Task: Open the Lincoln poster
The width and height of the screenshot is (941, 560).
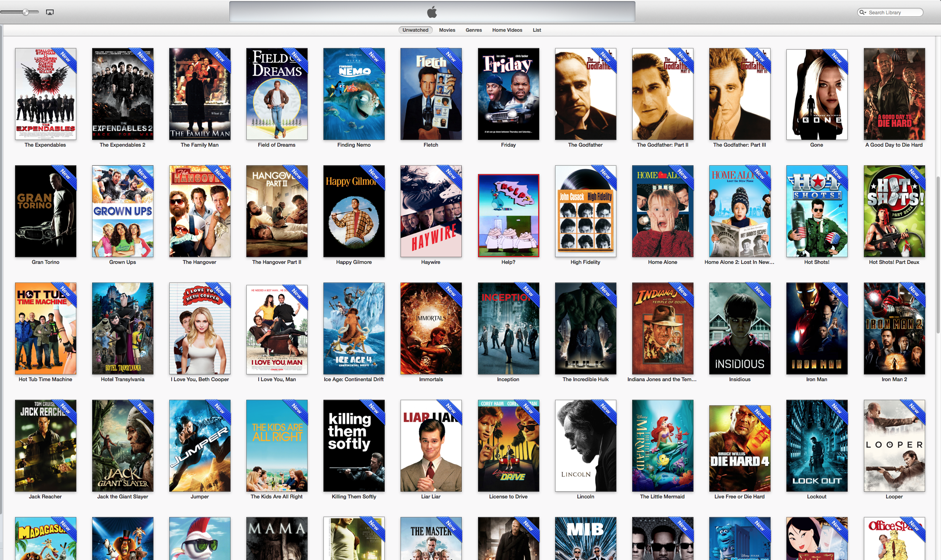Action: click(586, 446)
